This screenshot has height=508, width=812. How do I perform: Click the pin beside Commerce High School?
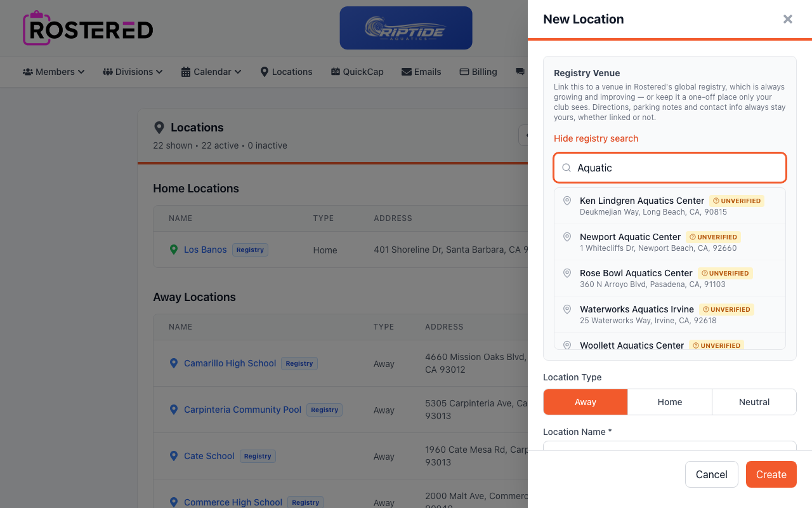point(174,502)
